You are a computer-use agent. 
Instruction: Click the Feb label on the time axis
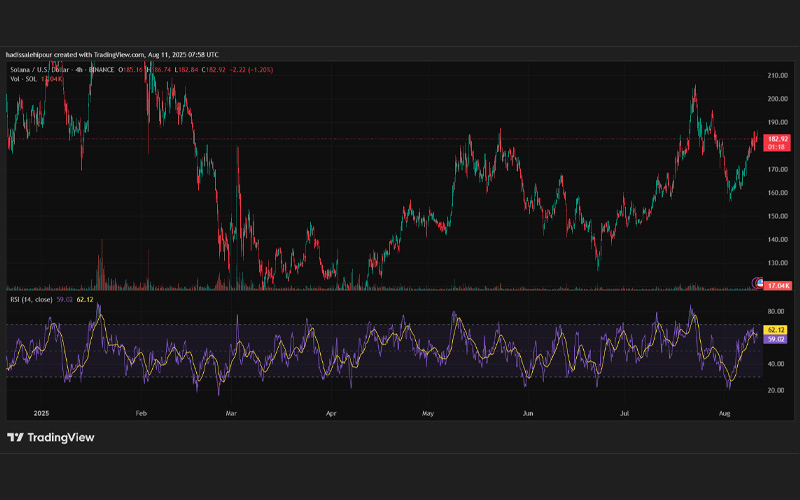pyautogui.click(x=141, y=413)
